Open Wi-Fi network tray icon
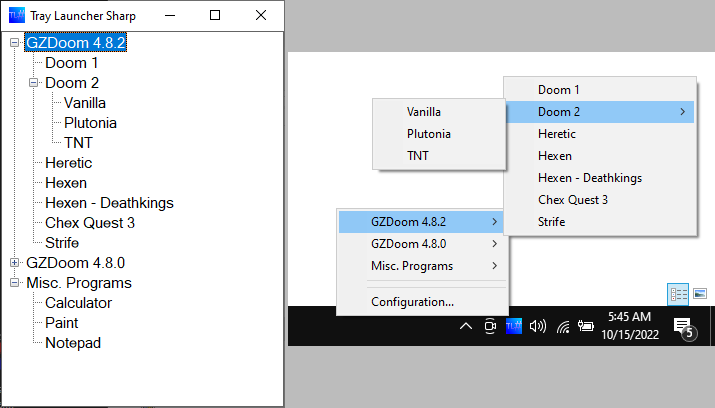This screenshot has height=408, width=715. (563, 326)
